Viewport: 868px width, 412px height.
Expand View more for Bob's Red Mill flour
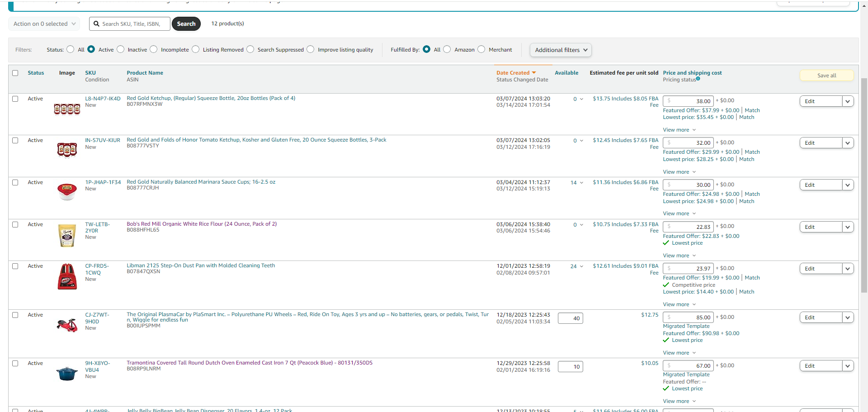click(x=679, y=256)
